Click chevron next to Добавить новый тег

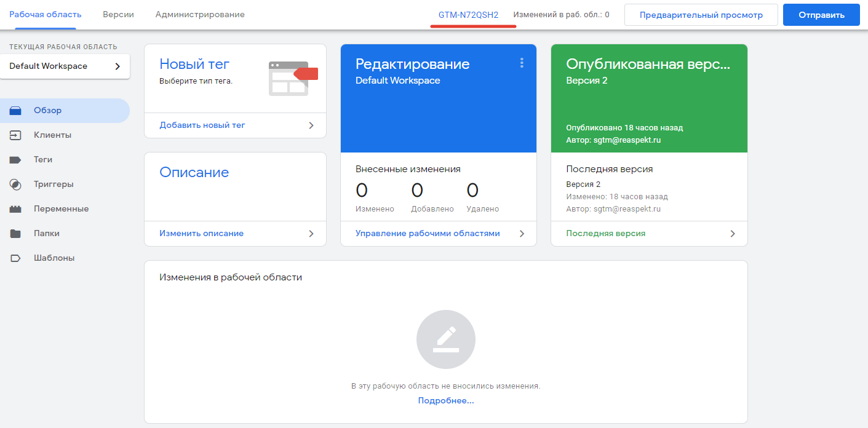click(311, 125)
